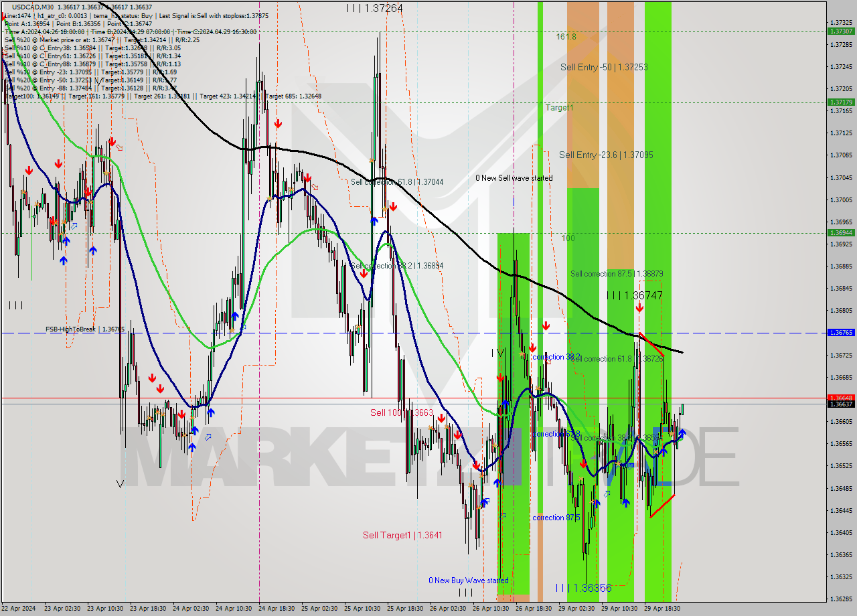Click the red 'Sell 100 | 1.3663' label
Image resolution: width=857 pixels, height=616 pixels.
pyautogui.click(x=402, y=412)
